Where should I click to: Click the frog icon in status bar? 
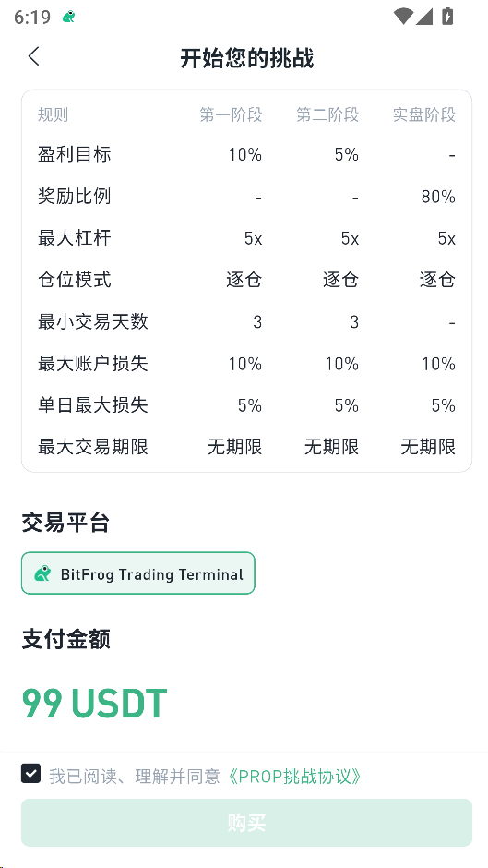pos(68,18)
